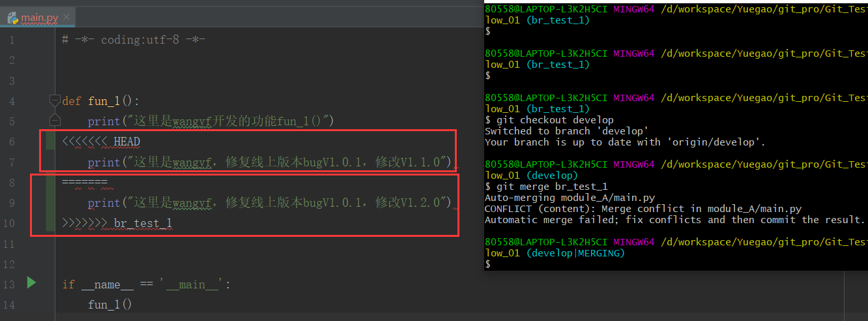Click '$ git merge br_test_1' command in terminal
Screen dimensions: 868x321
pyautogui.click(x=546, y=187)
